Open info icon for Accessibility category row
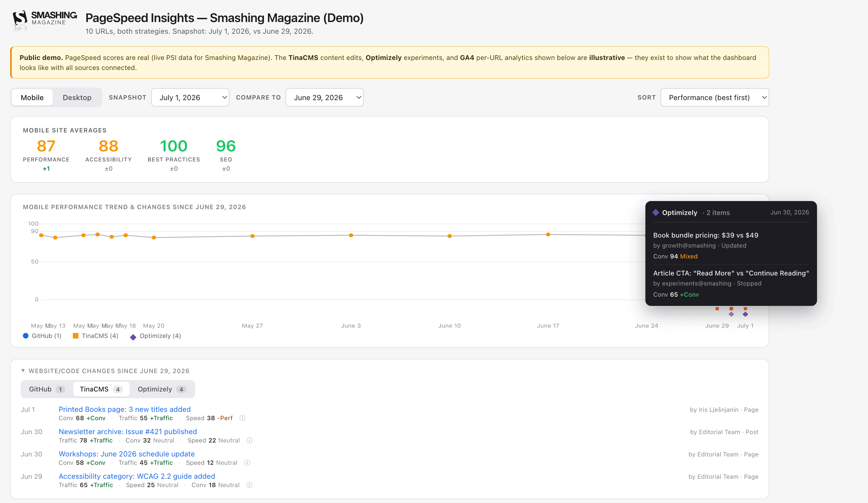Viewport: 868px width, 503px height. tap(250, 485)
